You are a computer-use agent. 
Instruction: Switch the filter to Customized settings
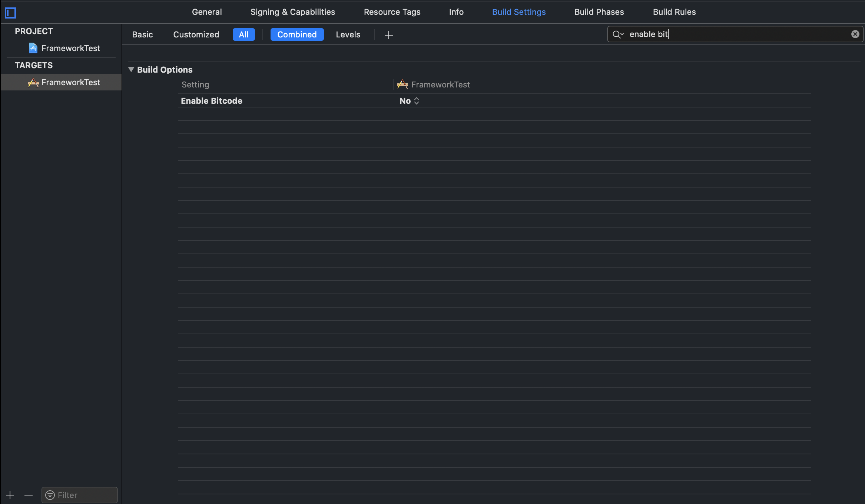coord(196,34)
